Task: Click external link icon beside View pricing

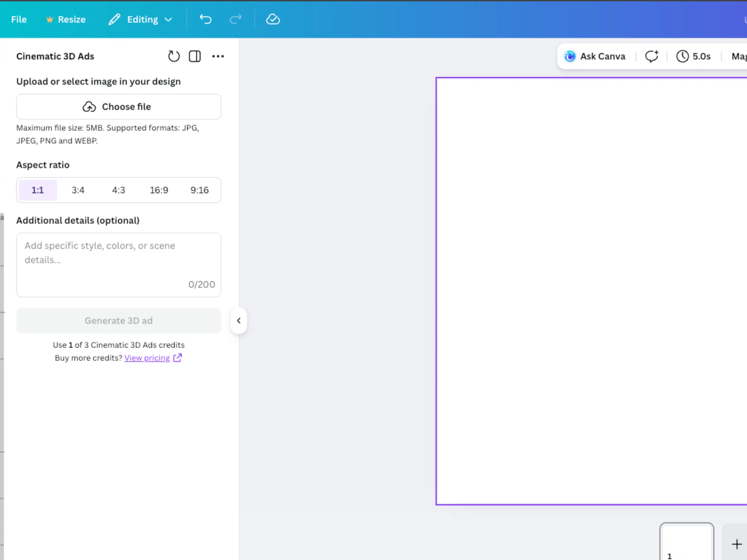Action: click(x=178, y=358)
